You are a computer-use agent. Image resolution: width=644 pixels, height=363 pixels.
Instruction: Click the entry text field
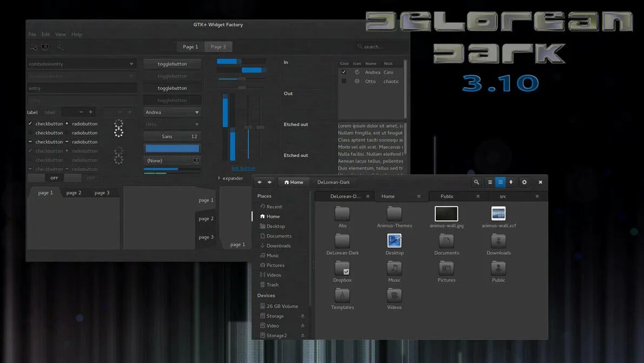click(x=82, y=88)
